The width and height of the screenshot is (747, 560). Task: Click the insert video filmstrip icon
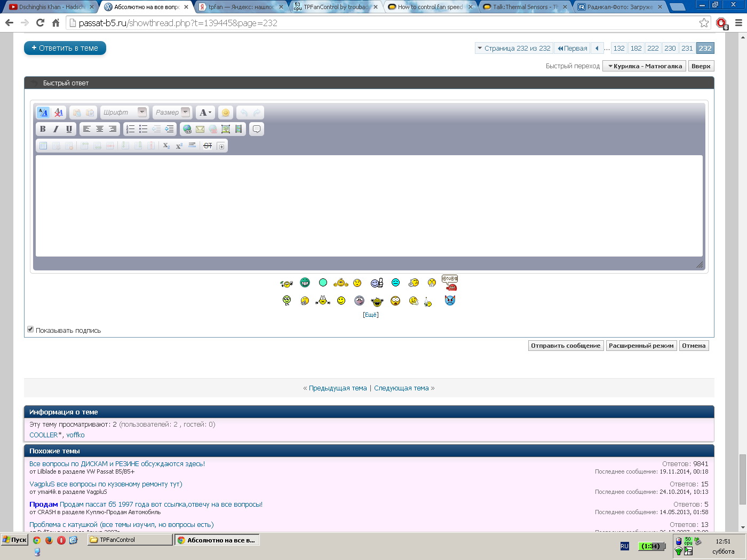pyautogui.click(x=239, y=129)
